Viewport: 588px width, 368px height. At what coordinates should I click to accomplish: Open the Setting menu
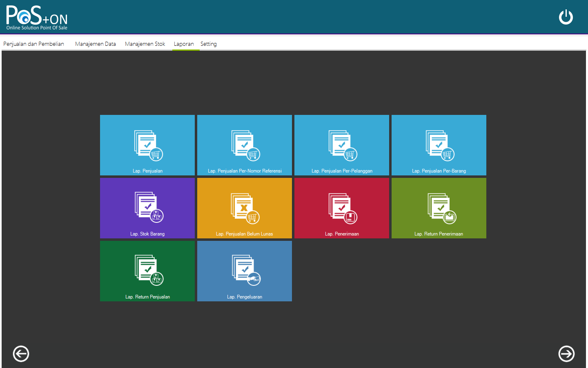[208, 44]
